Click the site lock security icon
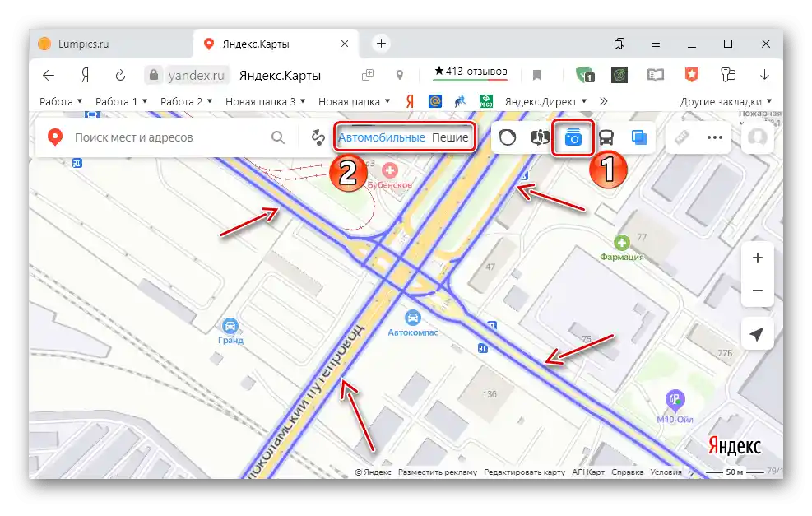The height and width of the screenshot is (516, 812). pos(154,76)
